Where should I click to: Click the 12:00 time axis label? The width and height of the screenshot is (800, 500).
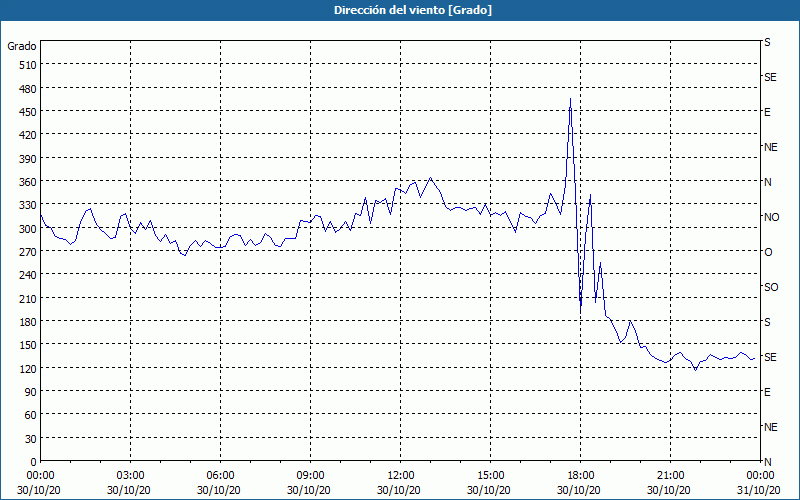(401, 476)
